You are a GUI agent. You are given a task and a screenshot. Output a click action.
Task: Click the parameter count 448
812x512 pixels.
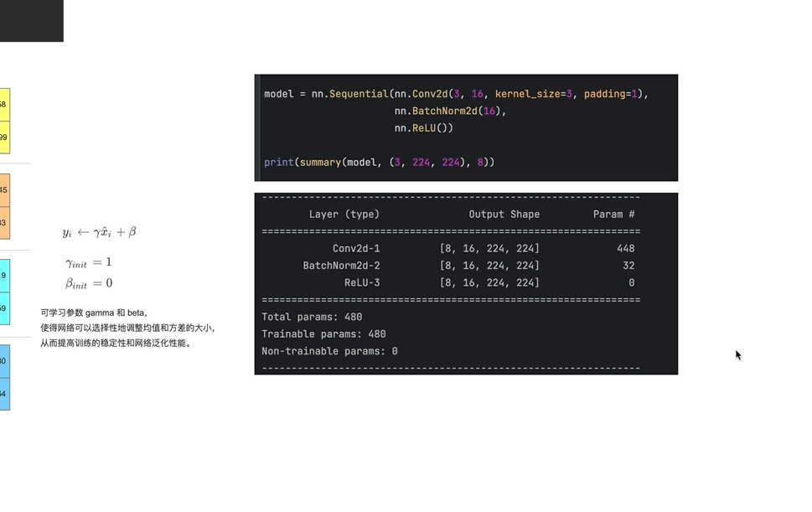click(x=626, y=249)
